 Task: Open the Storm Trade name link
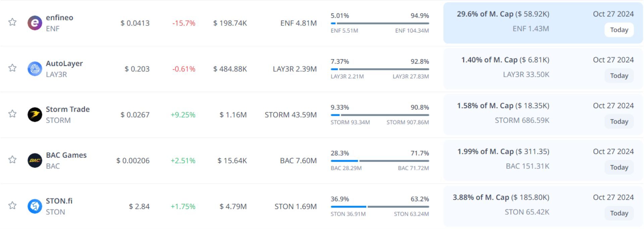pyautogui.click(x=68, y=109)
